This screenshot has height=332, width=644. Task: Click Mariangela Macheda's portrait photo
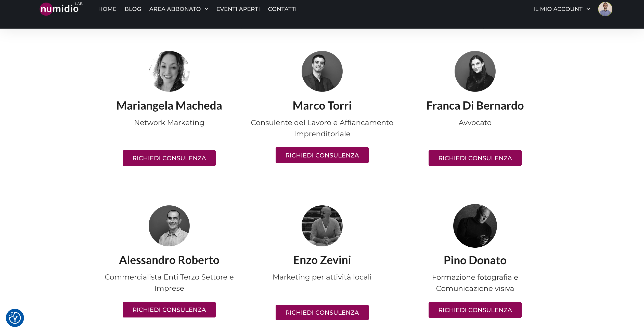169,71
